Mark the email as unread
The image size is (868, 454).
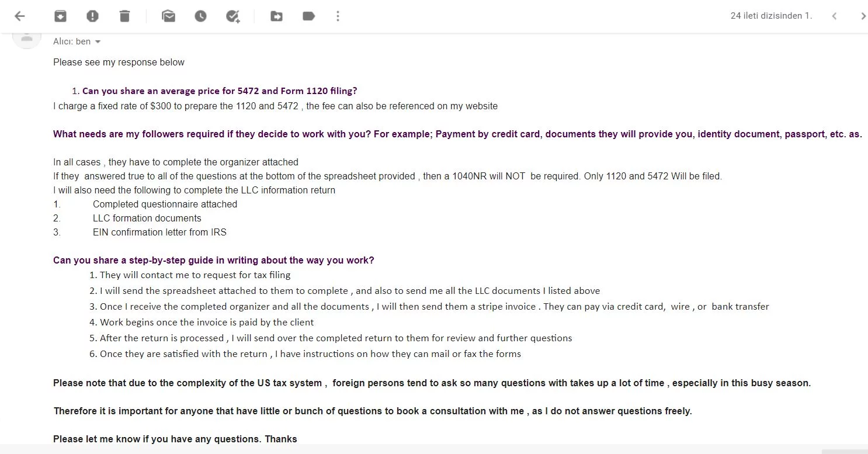[x=169, y=16]
